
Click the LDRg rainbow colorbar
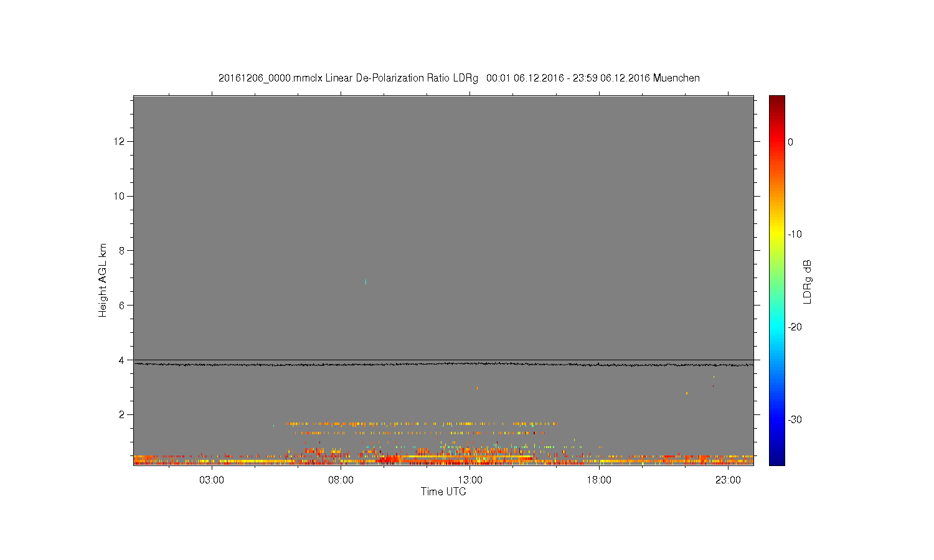777,280
